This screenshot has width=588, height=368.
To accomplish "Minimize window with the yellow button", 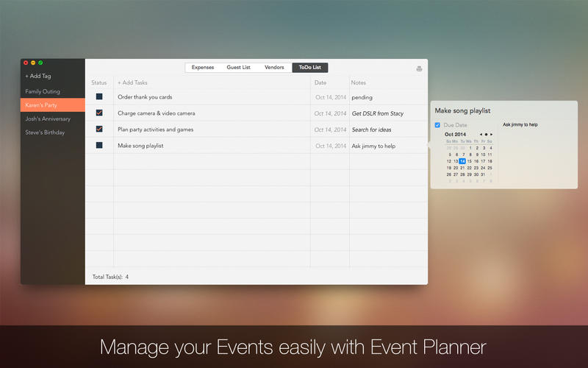I will coord(33,63).
